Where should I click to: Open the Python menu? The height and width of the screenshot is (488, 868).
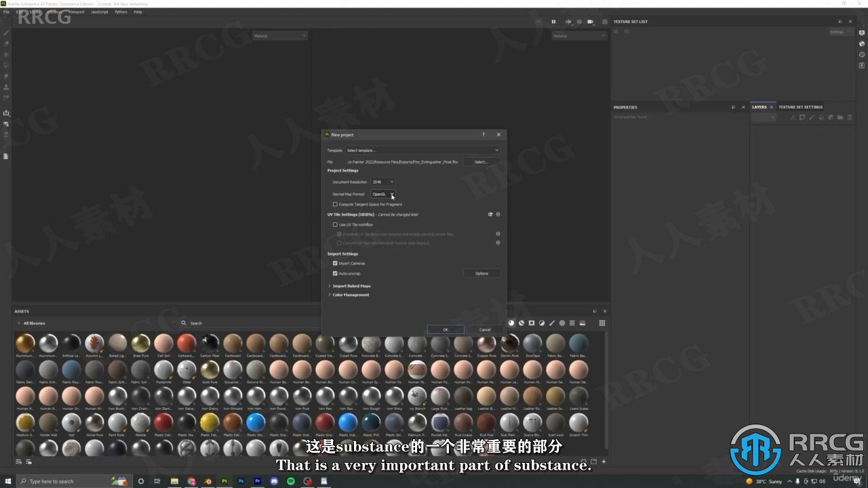(121, 12)
